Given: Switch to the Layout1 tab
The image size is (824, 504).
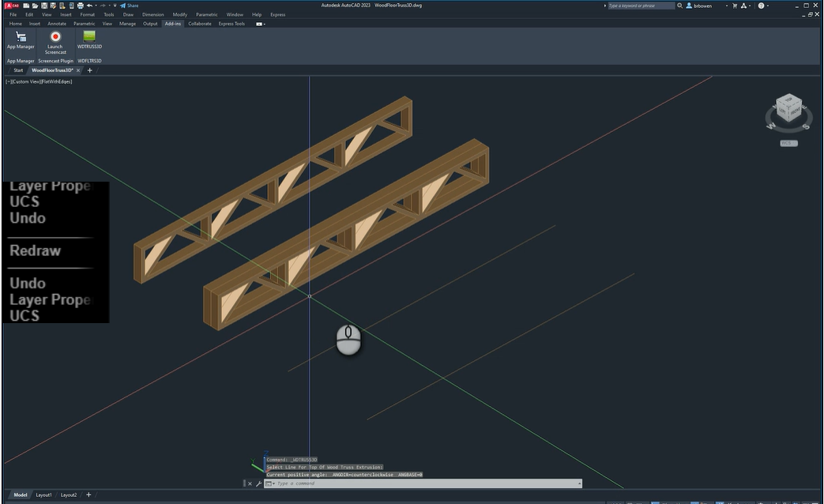Looking at the screenshot, I should click(43, 495).
